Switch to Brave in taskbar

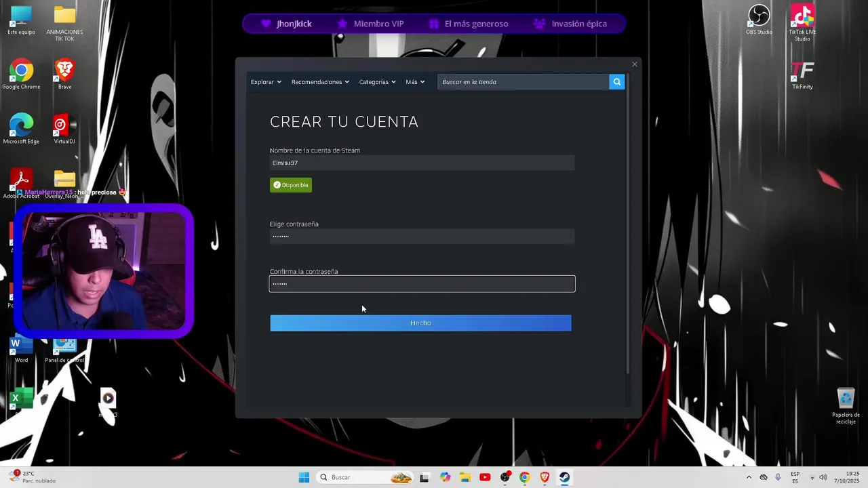(x=545, y=477)
